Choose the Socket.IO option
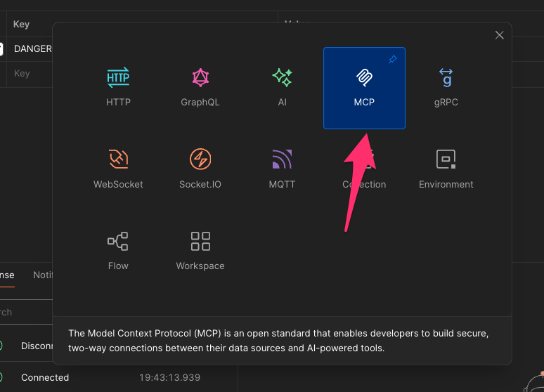 [200, 169]
